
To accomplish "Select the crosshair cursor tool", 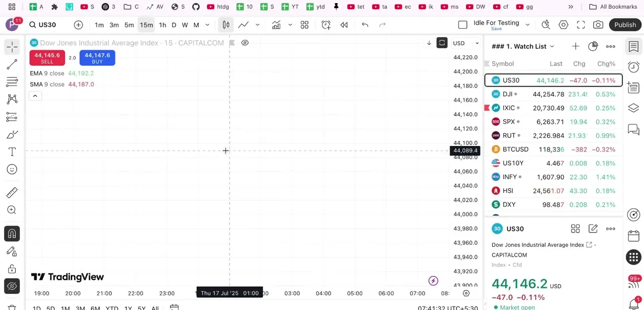I will coord(12,47).
